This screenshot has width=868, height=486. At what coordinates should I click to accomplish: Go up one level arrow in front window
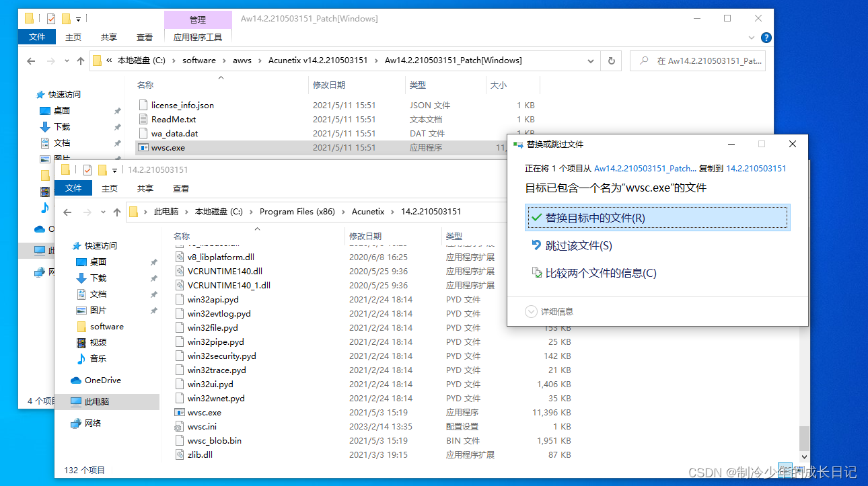pos(118,212)
